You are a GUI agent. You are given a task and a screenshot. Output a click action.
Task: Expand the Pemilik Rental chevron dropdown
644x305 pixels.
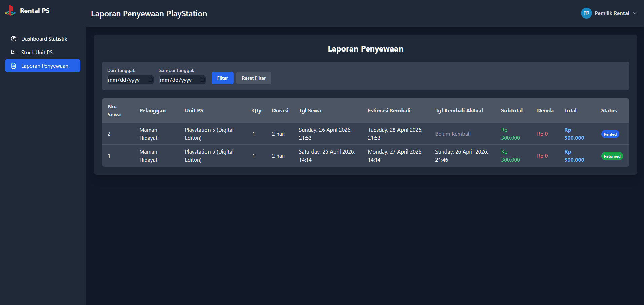(x=635, y=13)
